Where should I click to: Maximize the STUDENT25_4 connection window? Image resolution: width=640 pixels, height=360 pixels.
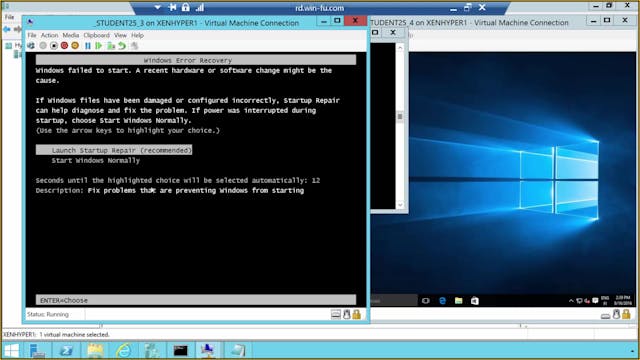click(607, 20)
